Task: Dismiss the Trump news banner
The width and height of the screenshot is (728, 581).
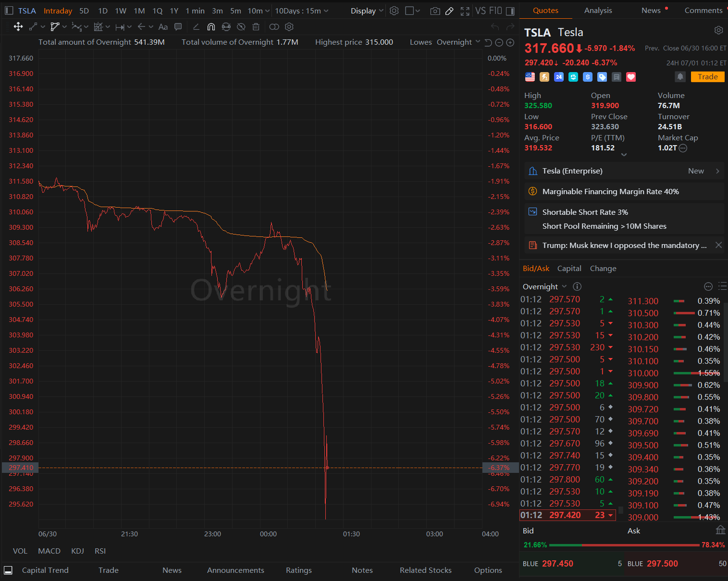Action: (718, 245)
